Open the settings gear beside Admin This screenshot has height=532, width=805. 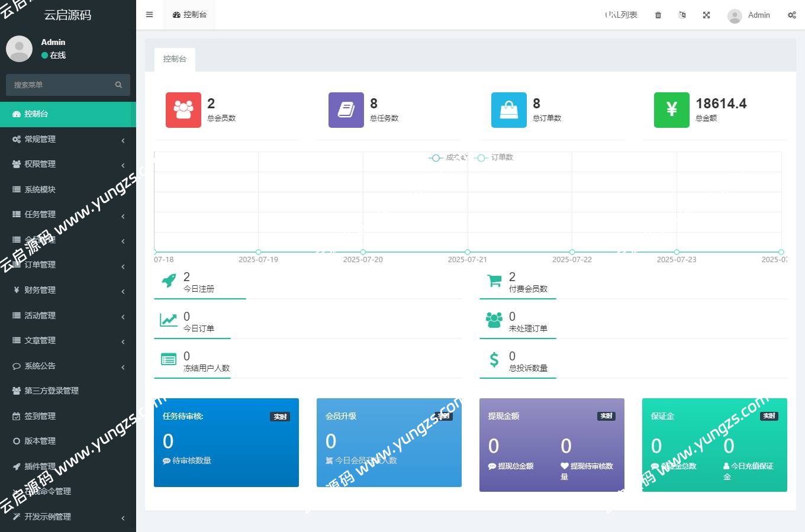(791, 15)
